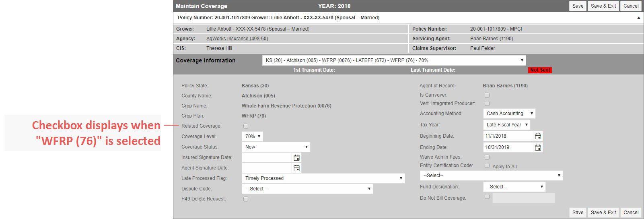644x219 pixels.
Task: Tick the Waive Admin Fees checkbox
Action: pos(487,157)
